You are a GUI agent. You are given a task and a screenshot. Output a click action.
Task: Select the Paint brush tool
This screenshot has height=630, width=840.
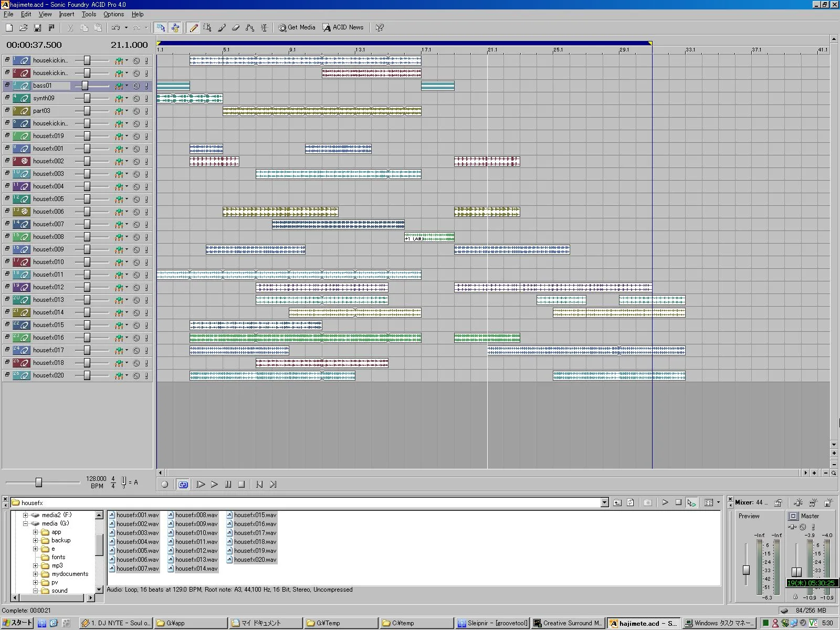click(x=222, y=28)
